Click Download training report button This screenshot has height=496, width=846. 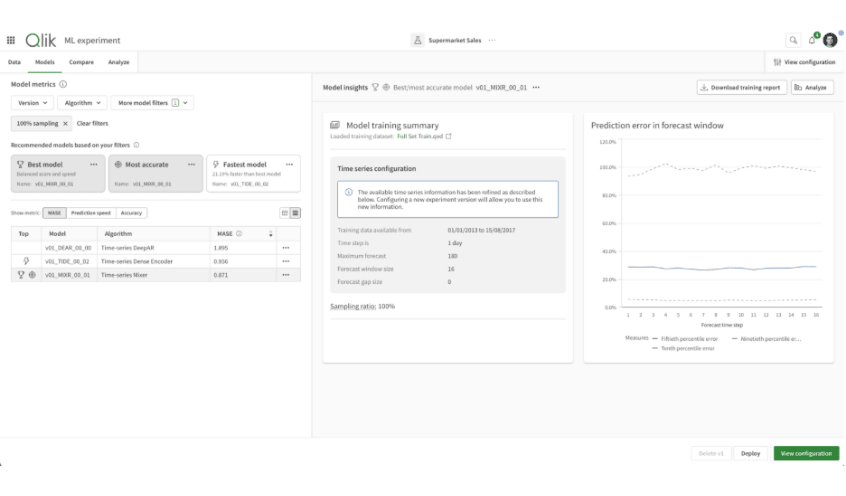click(740, 88)
